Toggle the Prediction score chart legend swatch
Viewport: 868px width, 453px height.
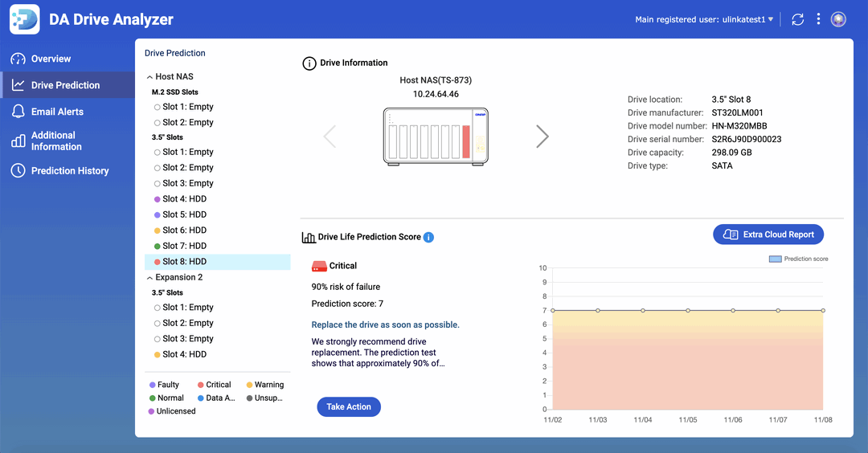[775, 259]
